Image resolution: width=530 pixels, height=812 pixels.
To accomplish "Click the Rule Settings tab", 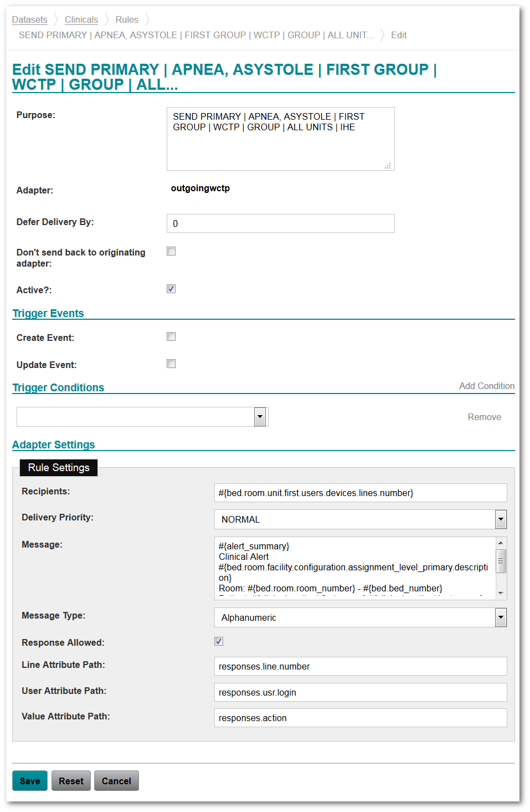I will coord(59,467).
